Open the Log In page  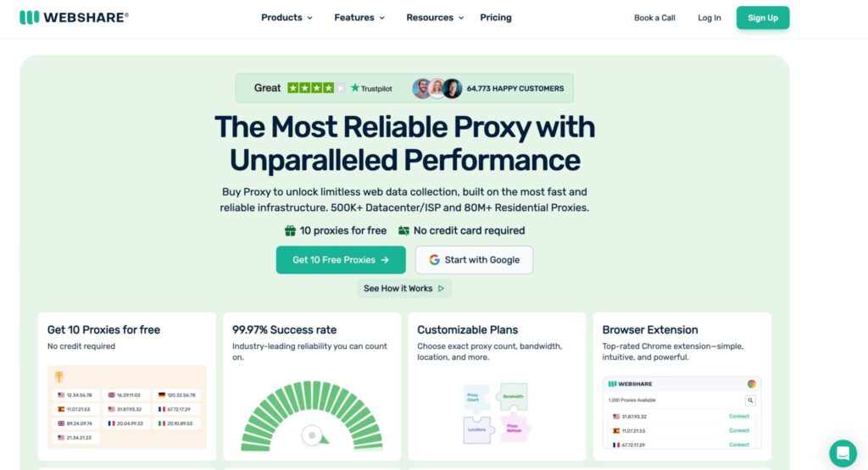tap(709, 18)
